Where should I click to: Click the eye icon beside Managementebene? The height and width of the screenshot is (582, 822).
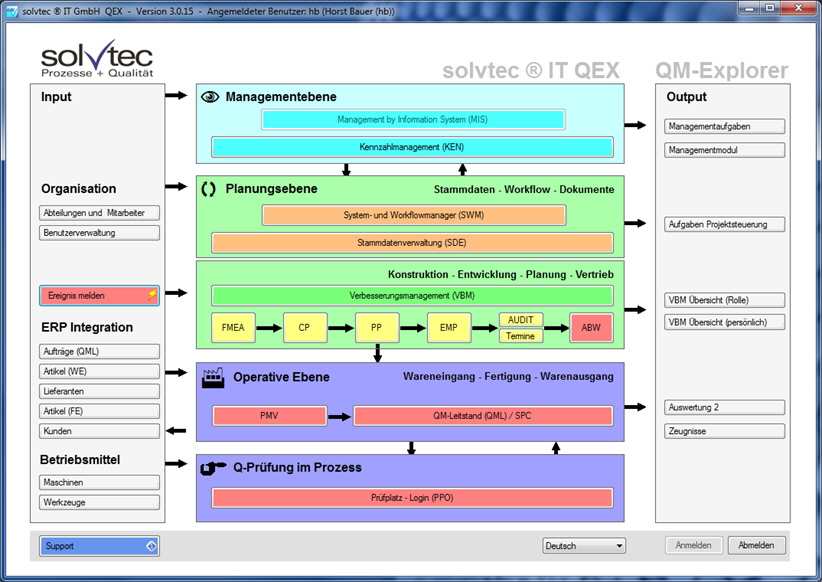[210, 97]
